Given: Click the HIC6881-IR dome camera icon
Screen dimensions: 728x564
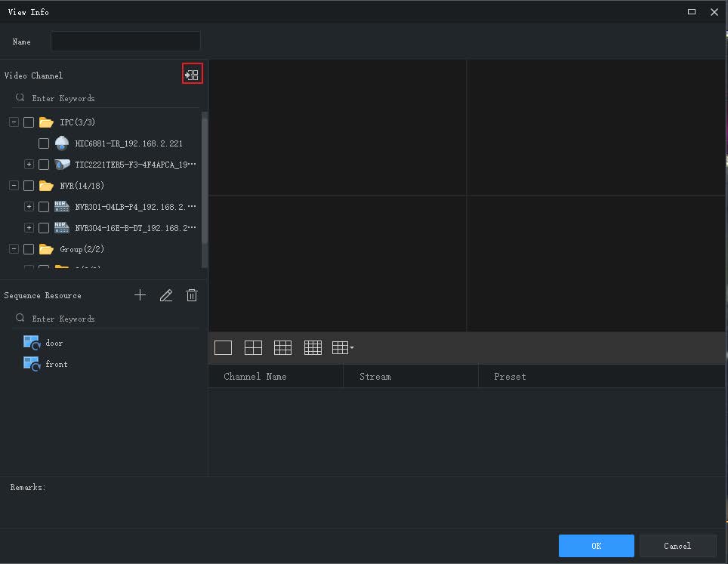Looking at the screenshot, I should 62,143.
